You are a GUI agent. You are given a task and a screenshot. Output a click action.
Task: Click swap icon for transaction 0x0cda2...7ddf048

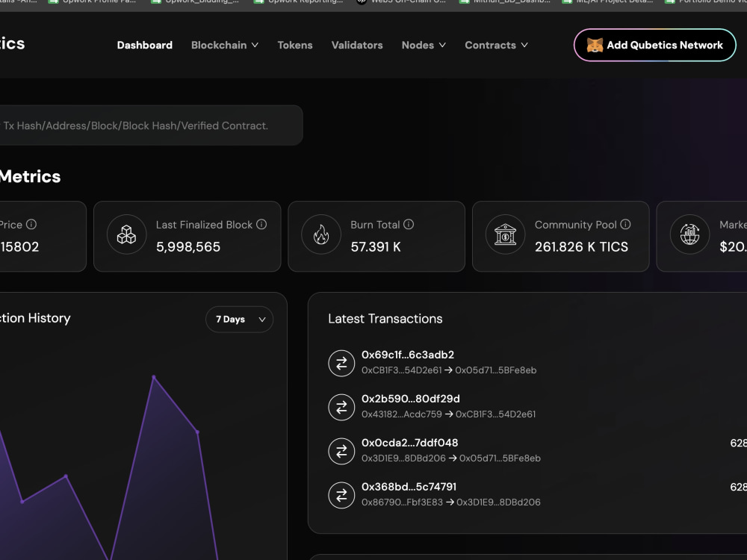click(341, 451)
